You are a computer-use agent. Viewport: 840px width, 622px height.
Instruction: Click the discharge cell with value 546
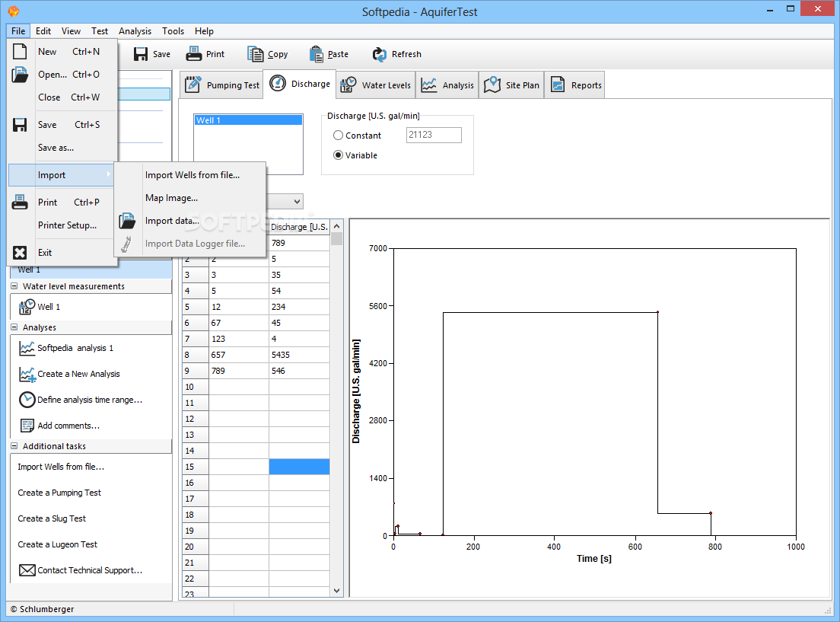point(299,371)
